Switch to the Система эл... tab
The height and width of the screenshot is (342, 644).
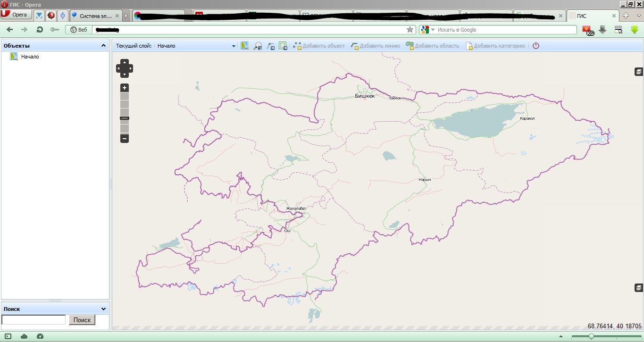(95, 16)
